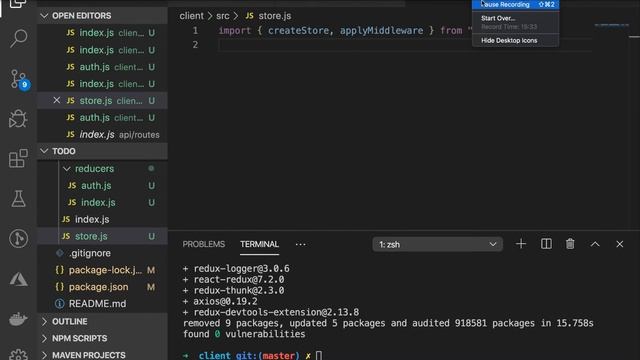Choose Pause Recording menu item

[x=516, y=4]
